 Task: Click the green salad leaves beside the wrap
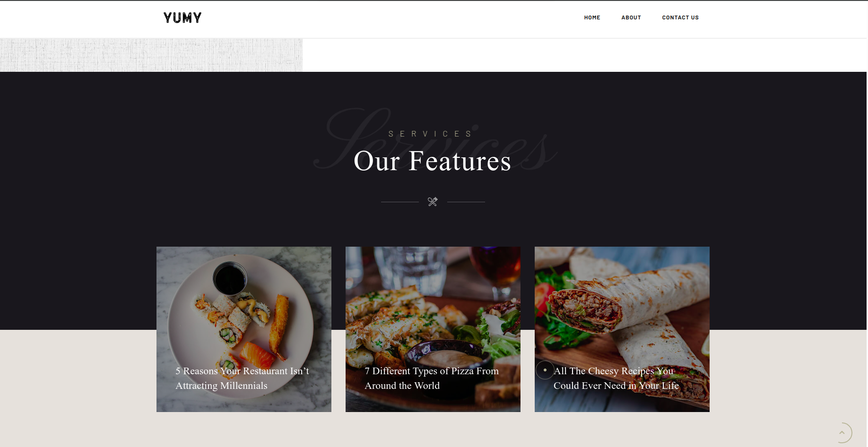[558, 312]
